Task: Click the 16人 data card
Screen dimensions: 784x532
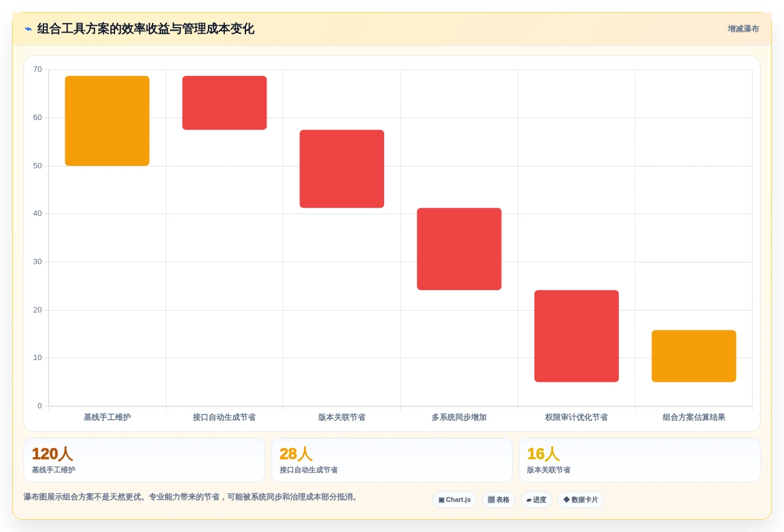Action: click(x=639, y=460)
